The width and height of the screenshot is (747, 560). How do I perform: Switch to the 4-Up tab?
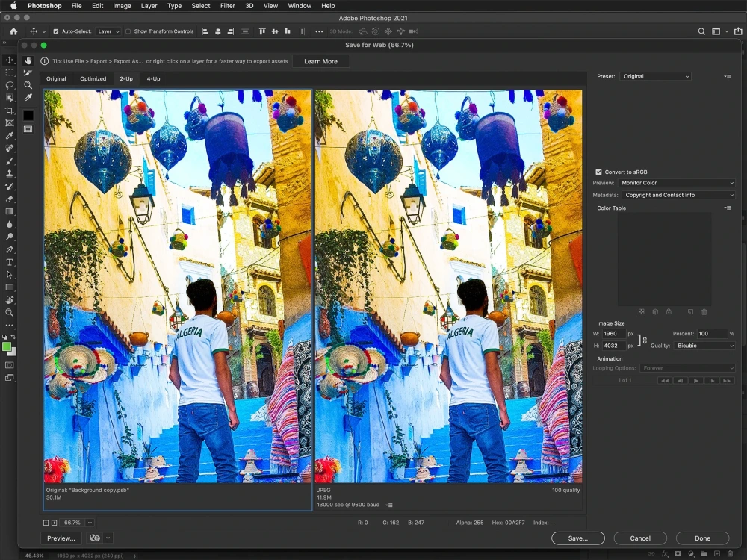pos(153,79)
